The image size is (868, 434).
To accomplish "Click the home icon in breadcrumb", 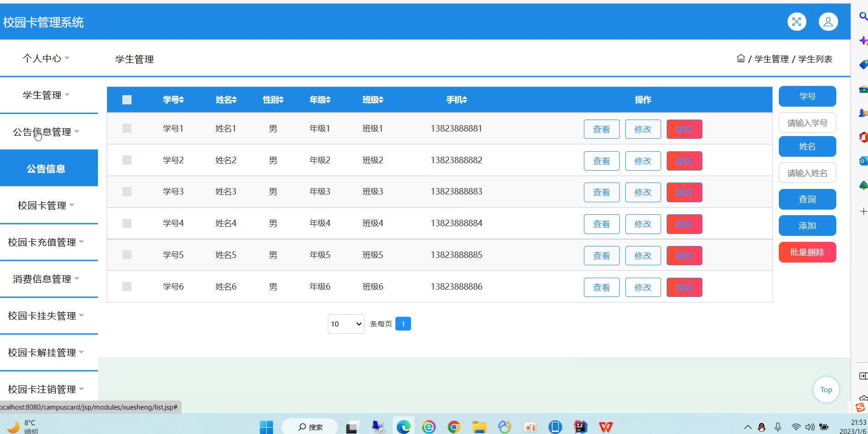I will pos(741,58).
